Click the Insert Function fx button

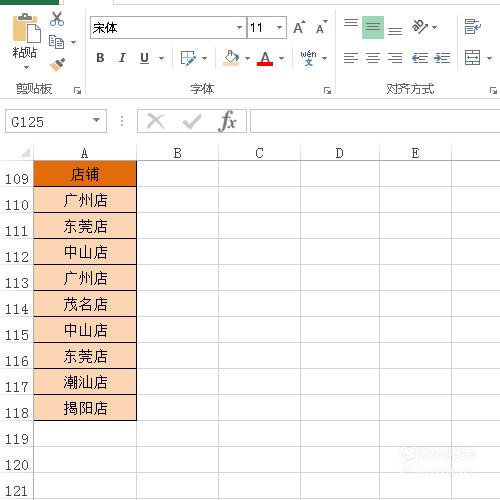coord(228,121)
